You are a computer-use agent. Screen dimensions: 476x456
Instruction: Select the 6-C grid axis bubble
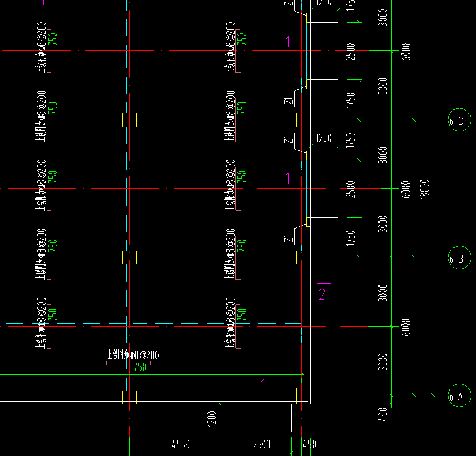pyautogui.click(x=459, y=120)
